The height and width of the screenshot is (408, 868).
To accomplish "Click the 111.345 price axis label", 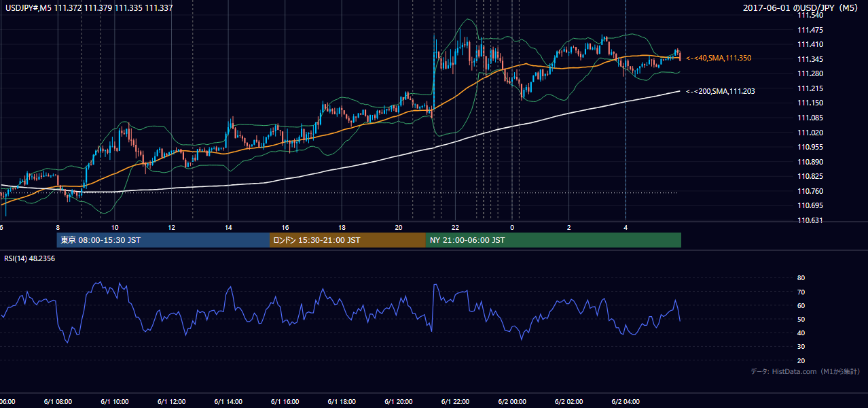I will (x=810, y=59).
